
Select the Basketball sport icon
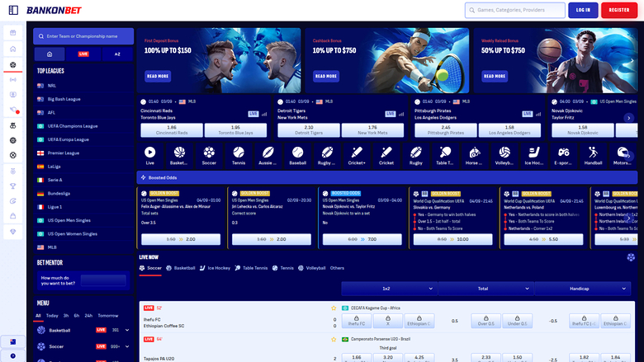pyautogui.click(x=179, y=156)
